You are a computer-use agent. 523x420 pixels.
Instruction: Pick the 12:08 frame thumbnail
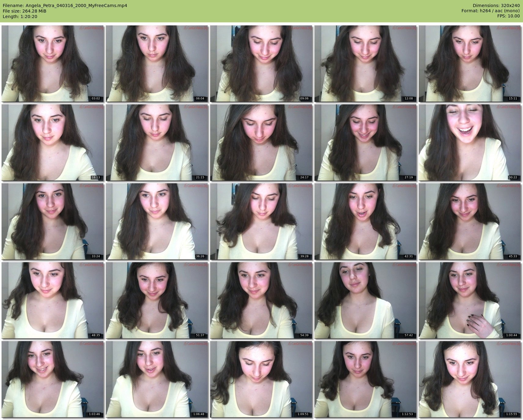pos(365,63)
